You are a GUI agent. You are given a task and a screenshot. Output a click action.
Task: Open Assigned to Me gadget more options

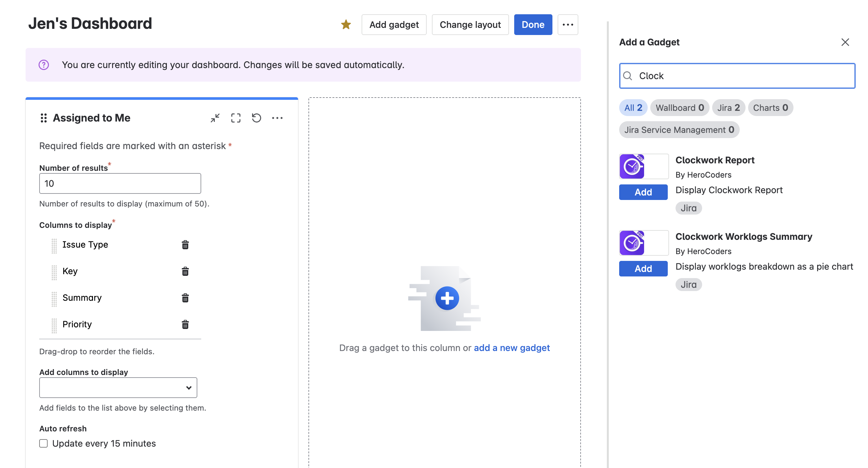tap(277, 118)
